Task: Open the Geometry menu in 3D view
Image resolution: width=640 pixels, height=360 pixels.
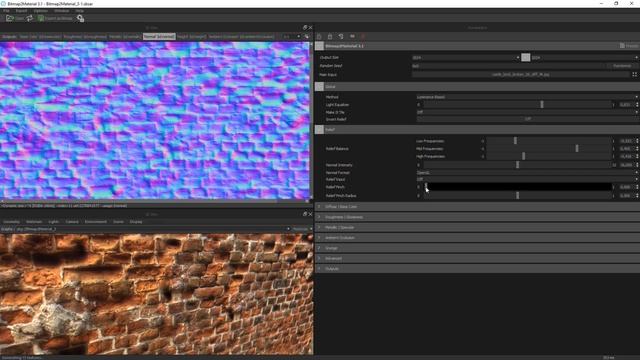Action: [11, 222]
